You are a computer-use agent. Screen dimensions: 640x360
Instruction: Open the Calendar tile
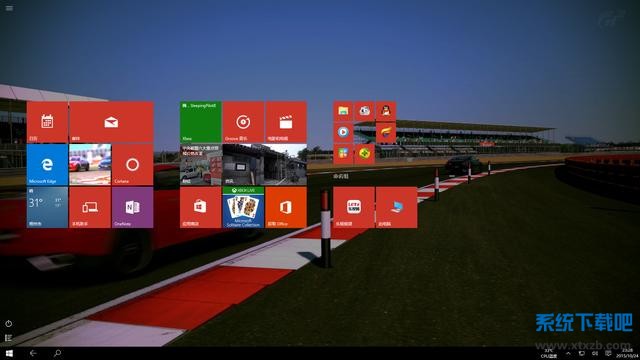(x=47, y=122)
